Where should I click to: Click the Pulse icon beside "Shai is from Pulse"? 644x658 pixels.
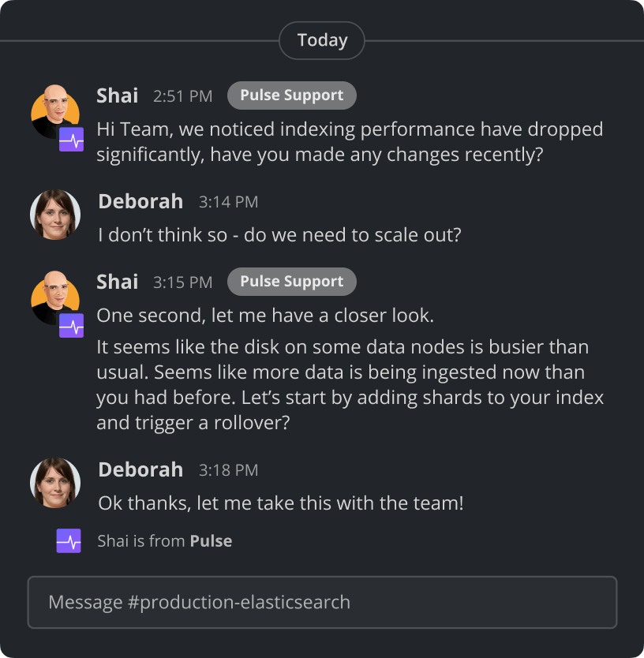point(69,541)
